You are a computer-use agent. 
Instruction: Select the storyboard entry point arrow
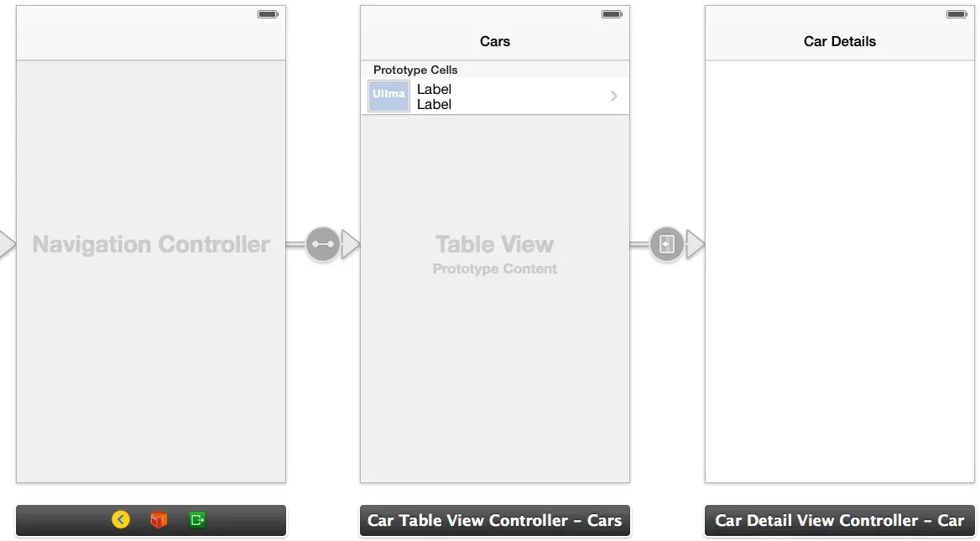(7, 245)
